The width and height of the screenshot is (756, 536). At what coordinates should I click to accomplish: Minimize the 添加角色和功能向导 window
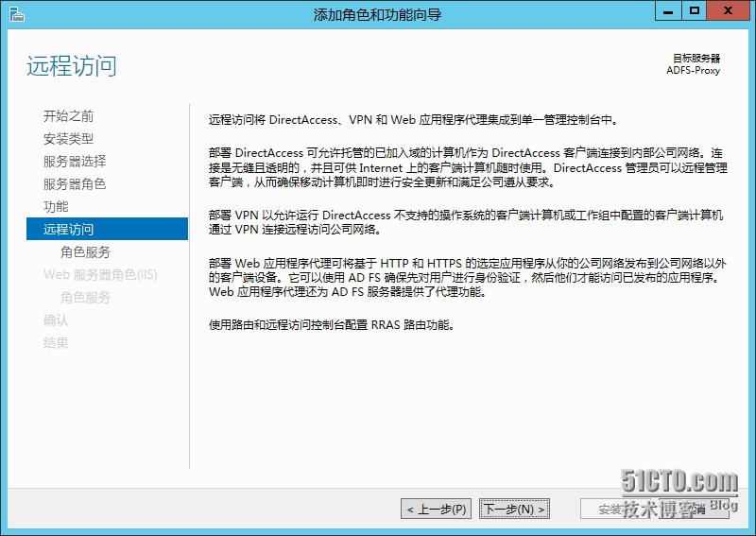[x=671, y=11]
